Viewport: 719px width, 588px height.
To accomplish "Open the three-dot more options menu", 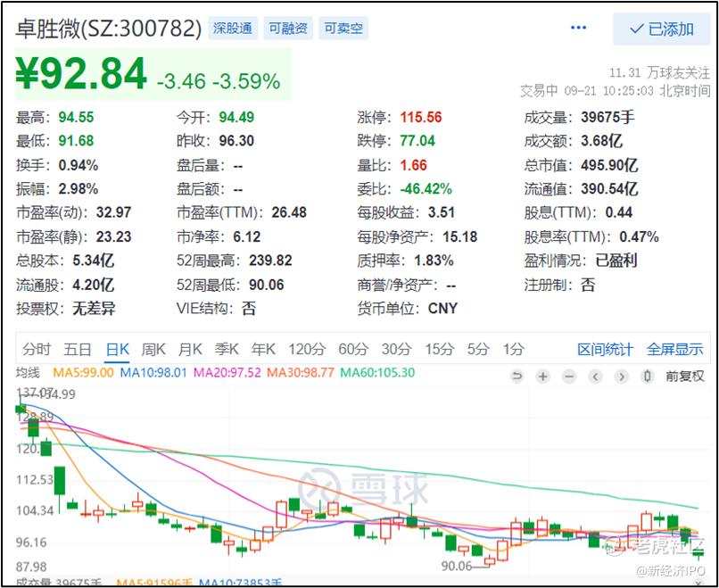I will tap(578, 28).
